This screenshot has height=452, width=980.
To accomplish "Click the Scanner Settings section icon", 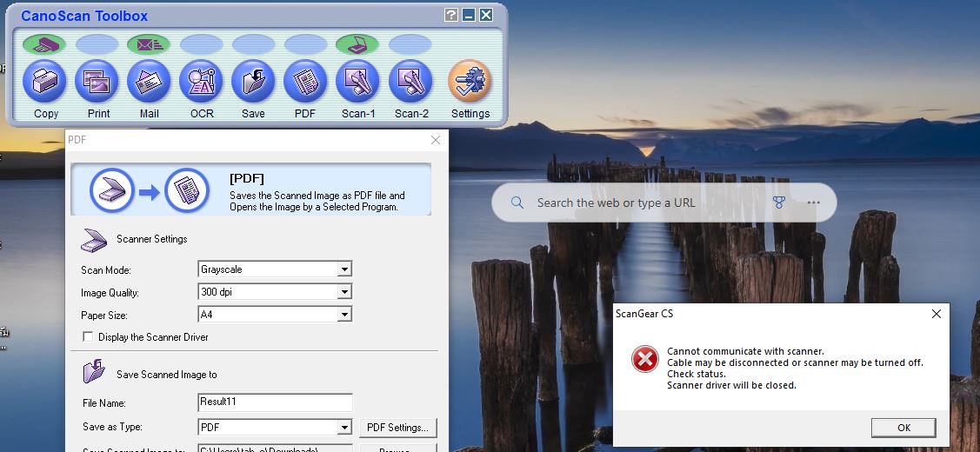I will tap(94, 240).
